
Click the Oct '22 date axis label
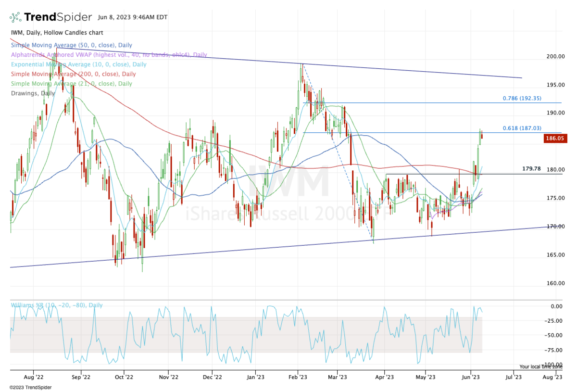[124, 378]
